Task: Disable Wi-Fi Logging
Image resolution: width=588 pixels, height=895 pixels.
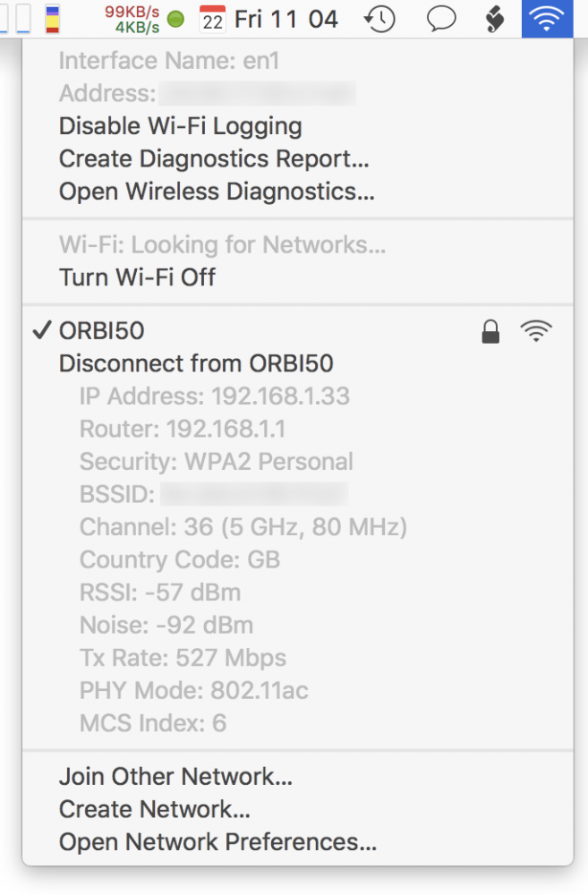Action: 179,126
